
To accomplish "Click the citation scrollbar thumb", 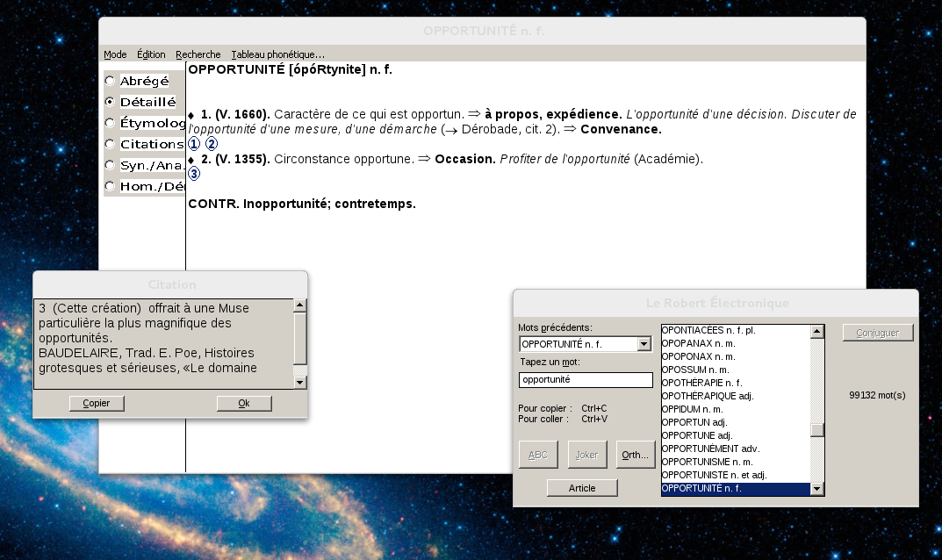I will [x=299, y=338].
